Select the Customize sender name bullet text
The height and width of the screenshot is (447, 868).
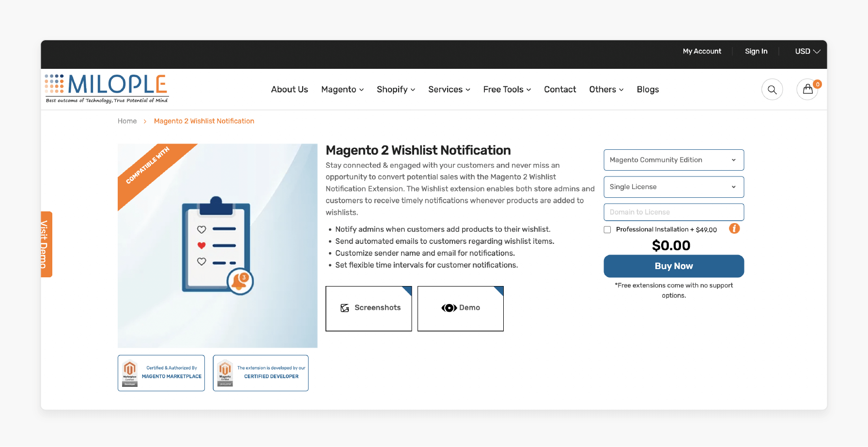tap(425, 253)
